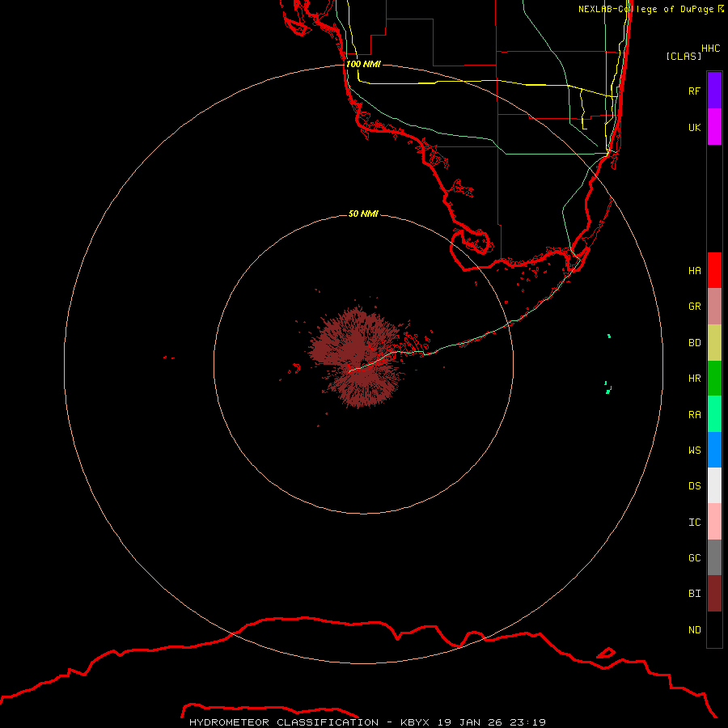The image size is (728, 728).
Task: Click the 50 NMI range ring label
Action: tap(363, 214)
